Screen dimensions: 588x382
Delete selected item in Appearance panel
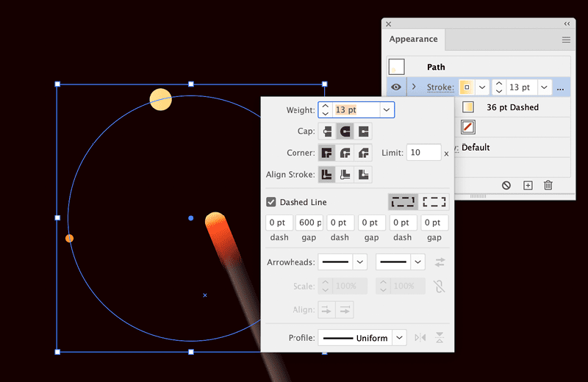click(x=548, y=185)
